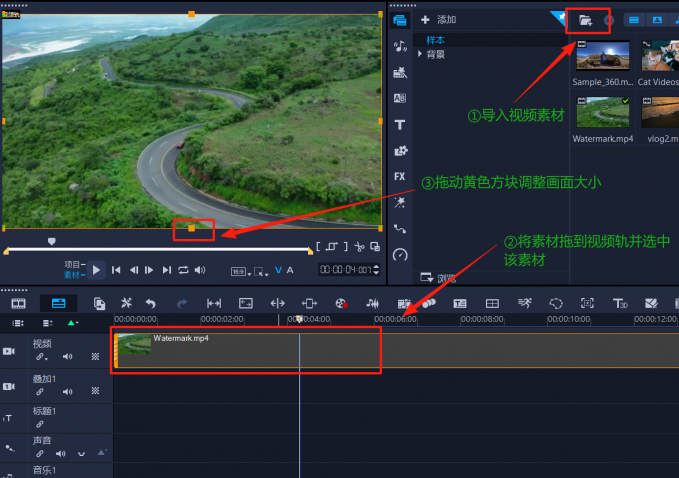Open the green track options arrow dropdown
This screenshot has width=679, height=478.
(72, 323)
